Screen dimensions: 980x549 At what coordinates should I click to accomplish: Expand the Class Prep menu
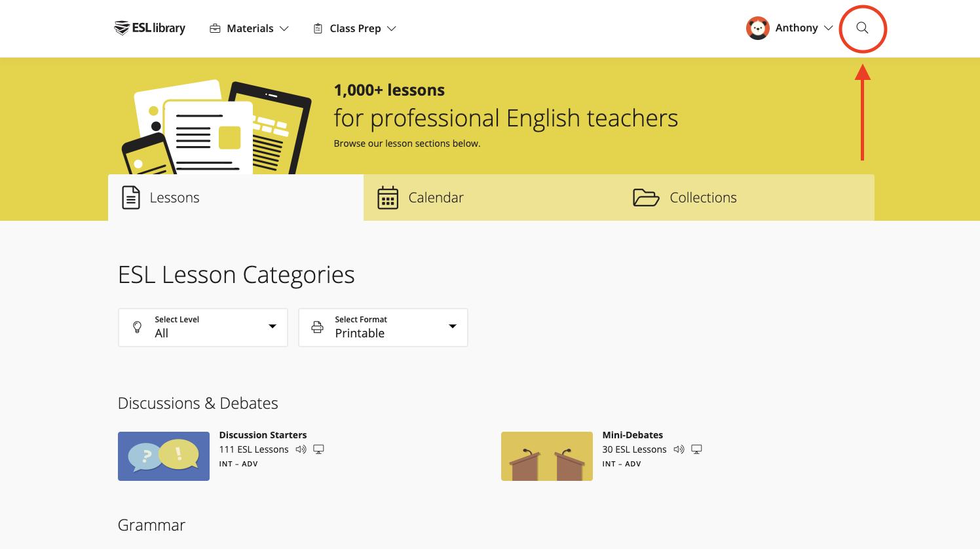point(354,28)
